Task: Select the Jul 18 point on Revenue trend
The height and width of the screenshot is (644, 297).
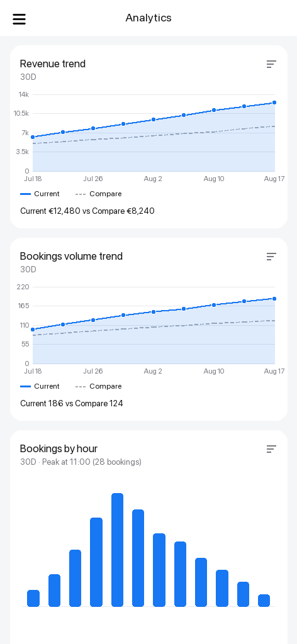Action: [x=33, y=137]
